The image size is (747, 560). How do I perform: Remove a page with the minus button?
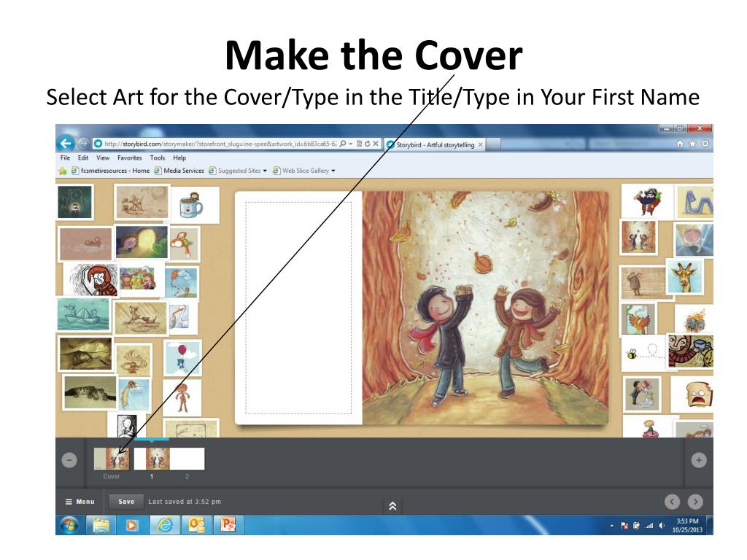(69, 460)
